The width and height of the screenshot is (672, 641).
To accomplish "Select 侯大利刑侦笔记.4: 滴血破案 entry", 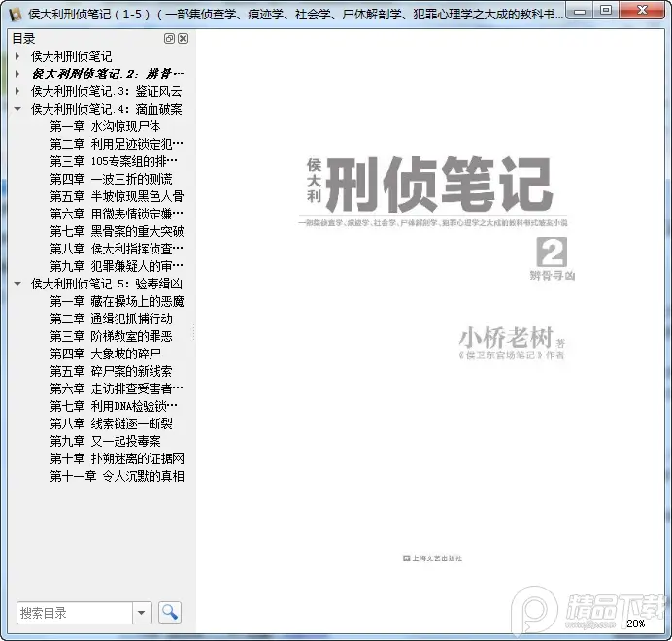I will pyautogui.click(x=106, y=109).
